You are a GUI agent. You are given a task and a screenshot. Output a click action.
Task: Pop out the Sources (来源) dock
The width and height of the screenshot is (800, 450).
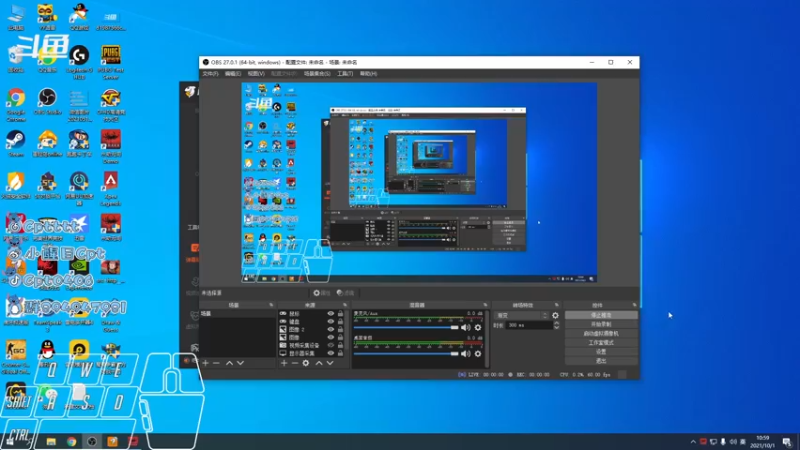pyautogui.click(x=345, y=305)
